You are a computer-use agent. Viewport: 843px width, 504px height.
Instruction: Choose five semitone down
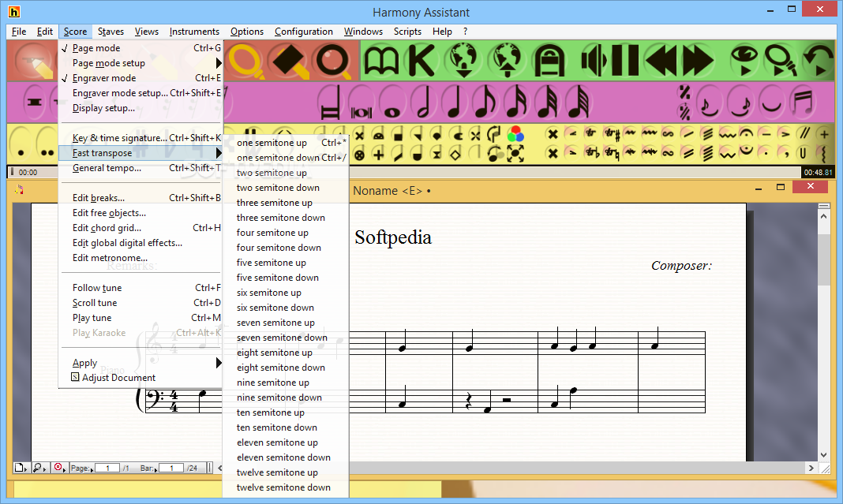[x=286, y=278]
